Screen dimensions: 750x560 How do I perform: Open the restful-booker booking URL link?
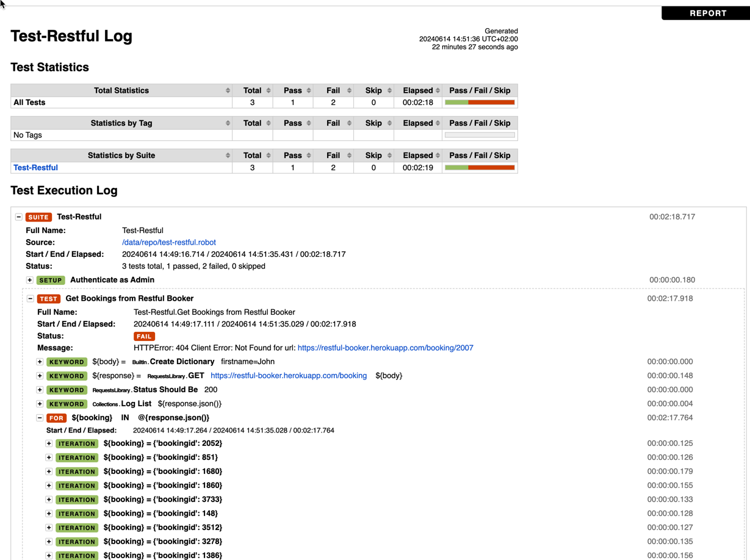289,376
